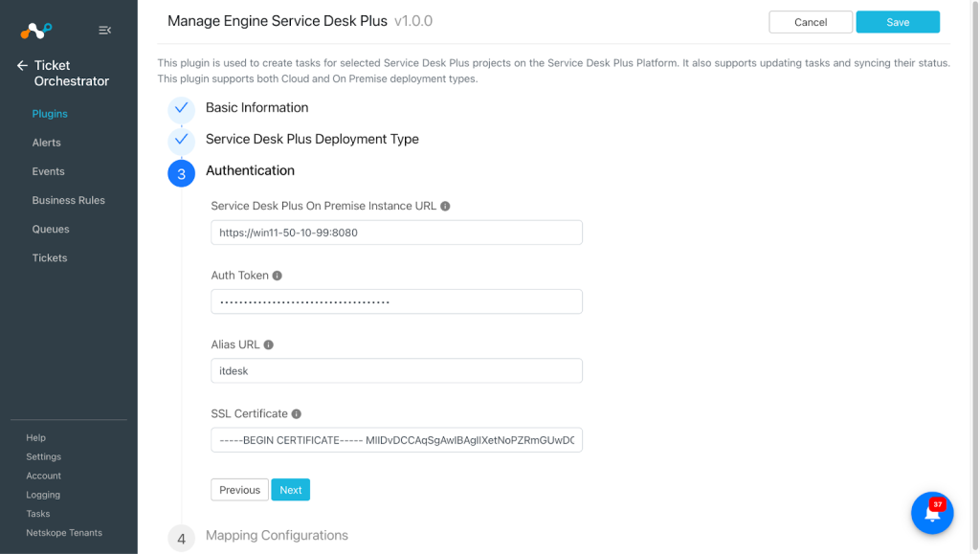The height and width of the screenshot is (554, 980).
Task: Click the page vertical scrollbar
Action: click(x=974, y=277)
